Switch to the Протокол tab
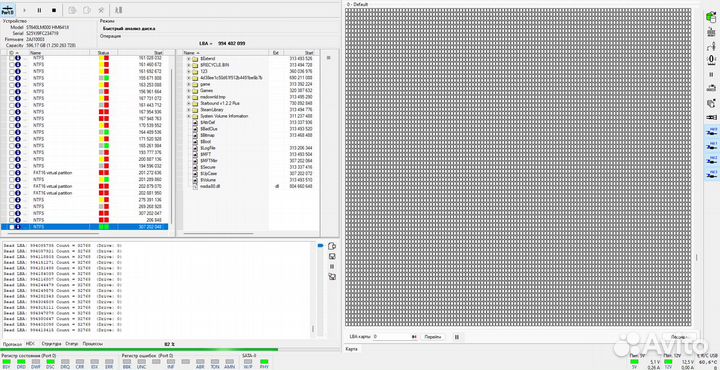The height and width of the screenshot is (370, 720). click(x=12, y=344)
